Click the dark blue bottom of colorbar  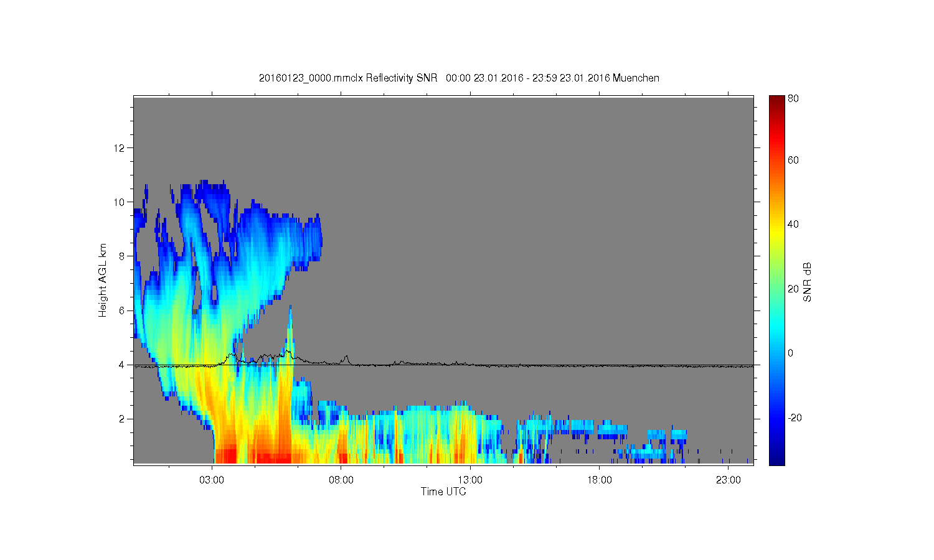(x=776, y=459)
